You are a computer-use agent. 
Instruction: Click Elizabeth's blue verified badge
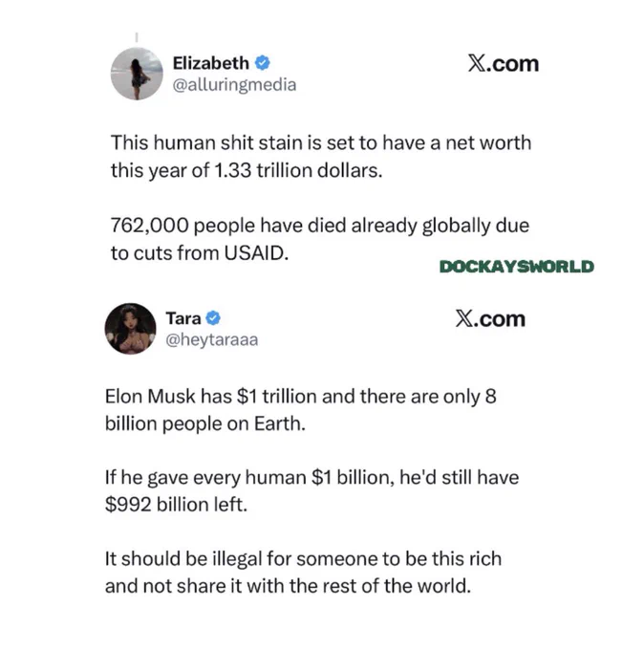pos(262,63)
